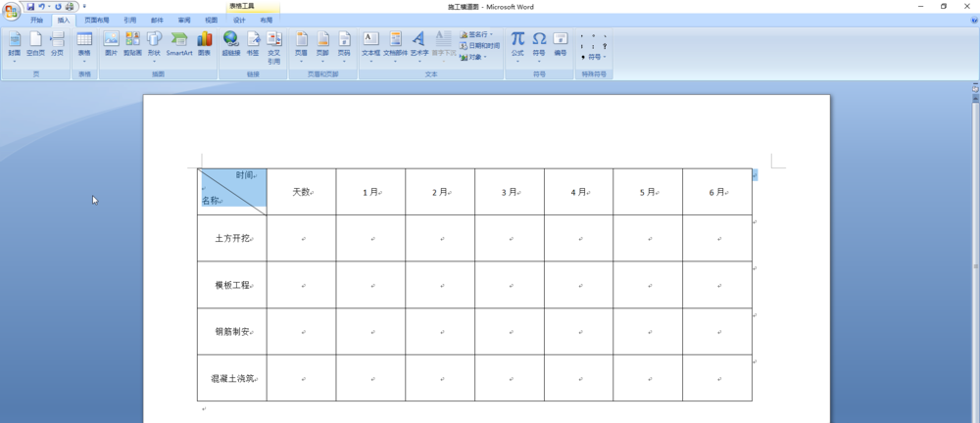Open the 符号 Omega symbol menu

click(x=539, y=46)
